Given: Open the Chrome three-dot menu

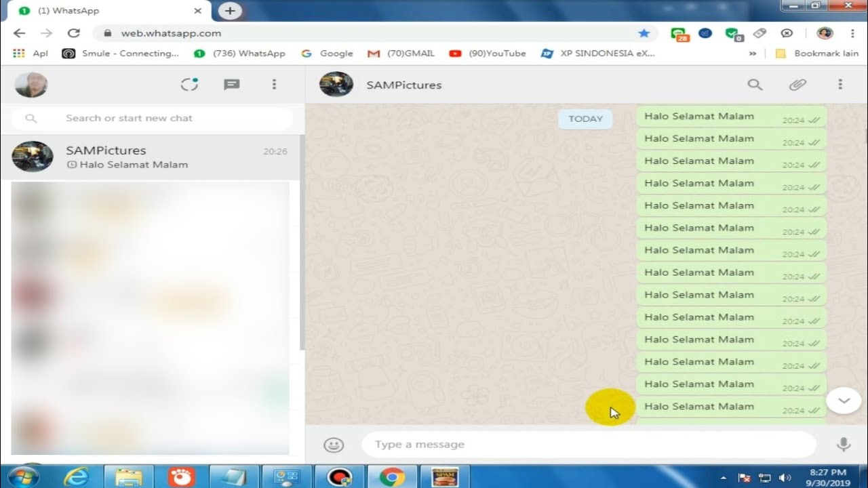Looking at the screenshot, I should 852,33.
